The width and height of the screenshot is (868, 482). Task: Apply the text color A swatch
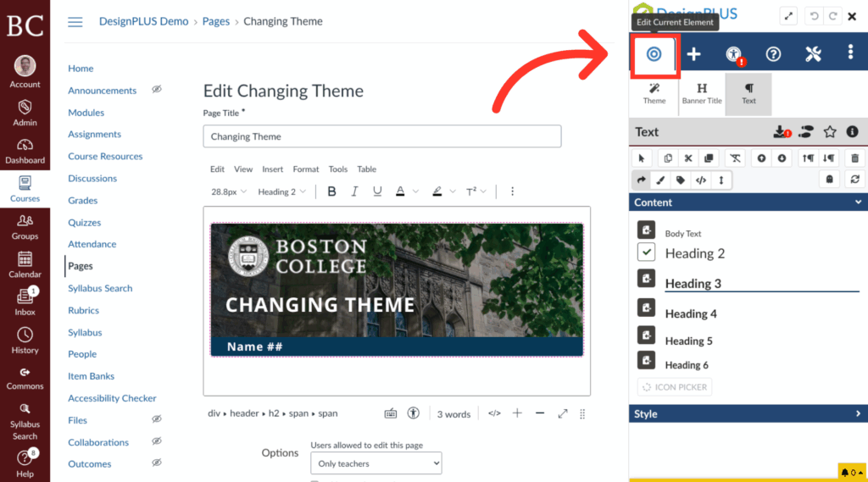[x=400, y=191]
